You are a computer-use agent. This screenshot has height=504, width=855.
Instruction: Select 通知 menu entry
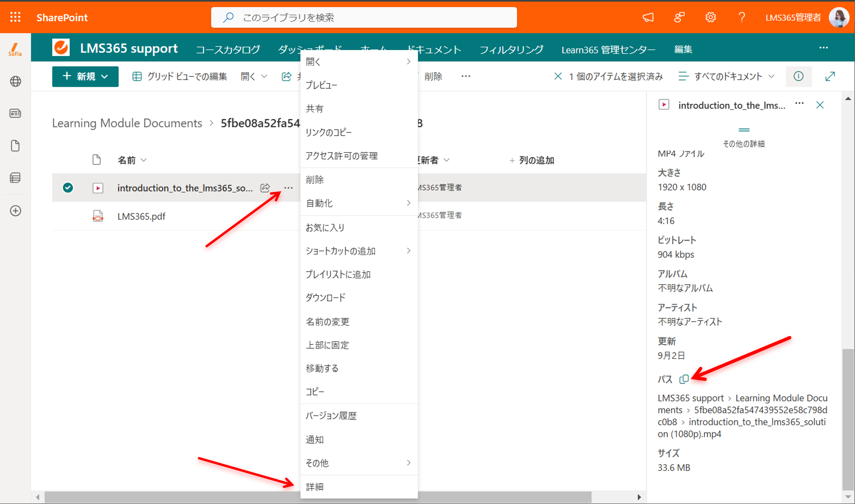click(x=359, y=439)
